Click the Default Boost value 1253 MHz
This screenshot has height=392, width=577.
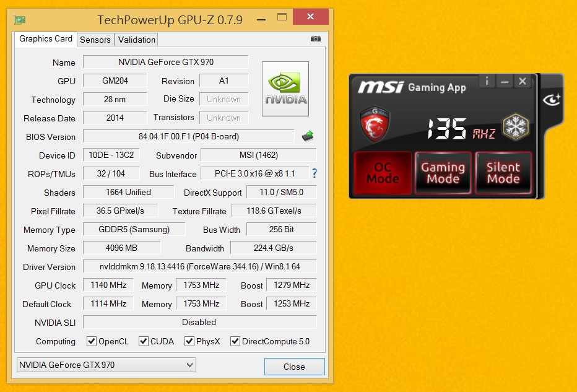click(x=292, y=303)
